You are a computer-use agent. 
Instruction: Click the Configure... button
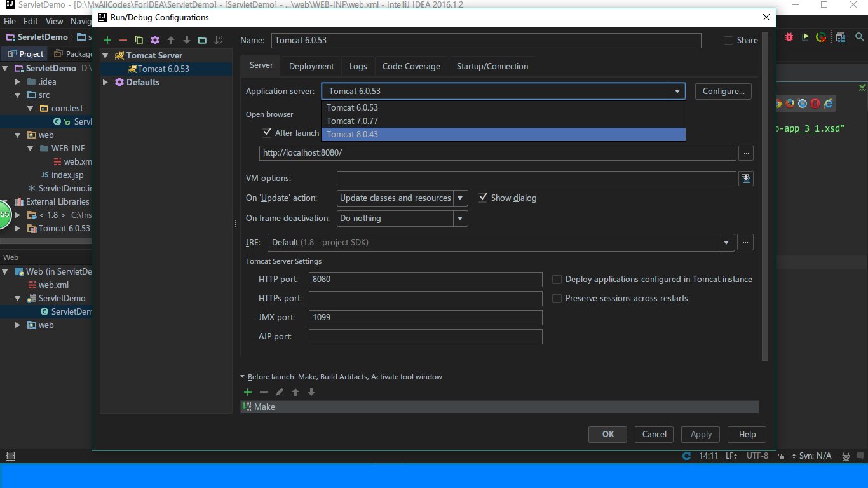[x=724, y=91]
